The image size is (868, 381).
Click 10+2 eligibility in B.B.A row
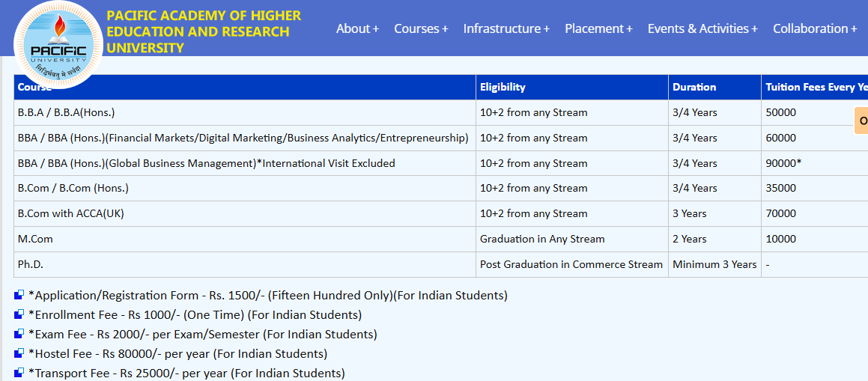point(572,113)
